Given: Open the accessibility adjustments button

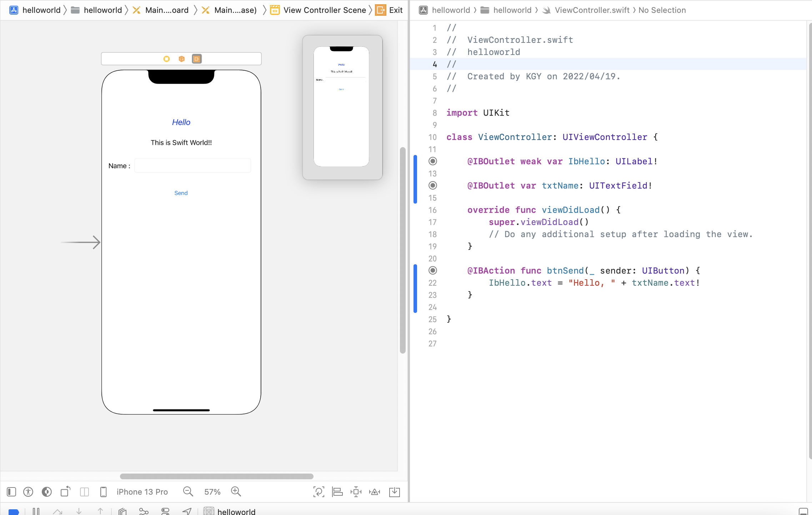Looking at the screenshot, I should click(x=28, y=492).
